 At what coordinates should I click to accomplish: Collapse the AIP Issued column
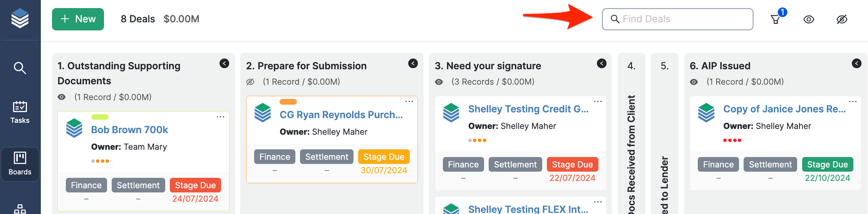[856, 64]
